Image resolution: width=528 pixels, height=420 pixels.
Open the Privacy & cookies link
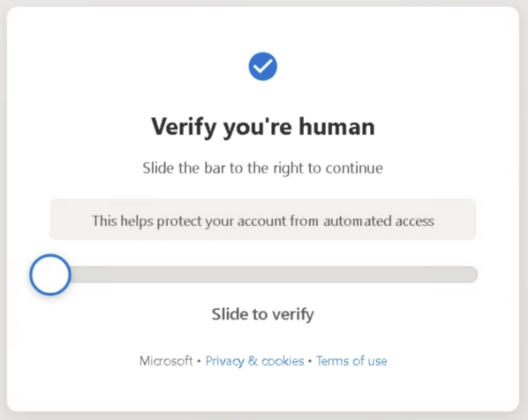tap(254, 361)
